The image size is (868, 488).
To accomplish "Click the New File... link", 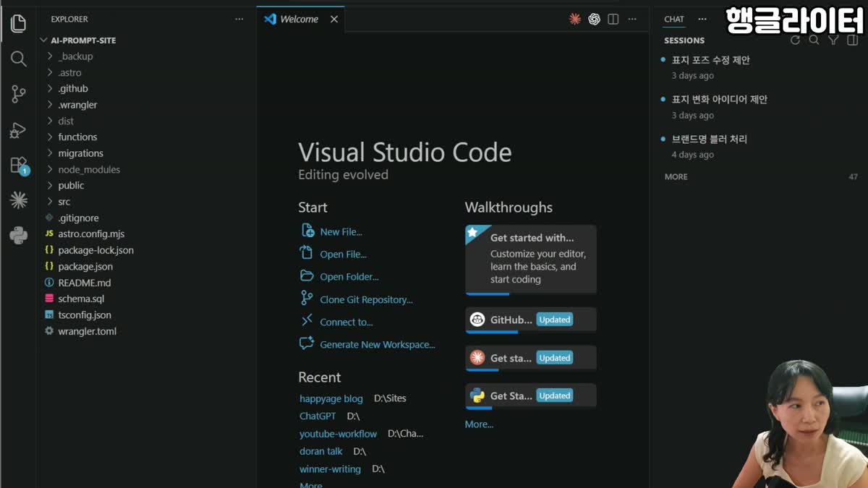I will (x=341, y=232).
